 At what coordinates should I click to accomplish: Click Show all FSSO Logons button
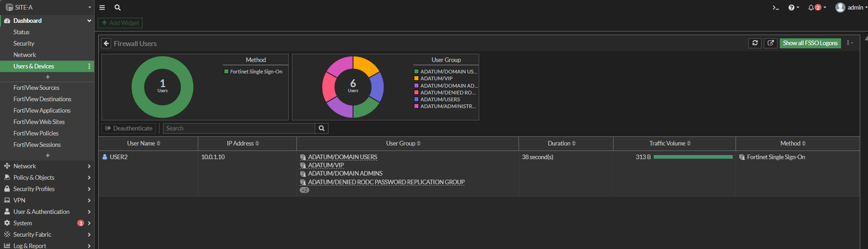click(x=810, y=43)
